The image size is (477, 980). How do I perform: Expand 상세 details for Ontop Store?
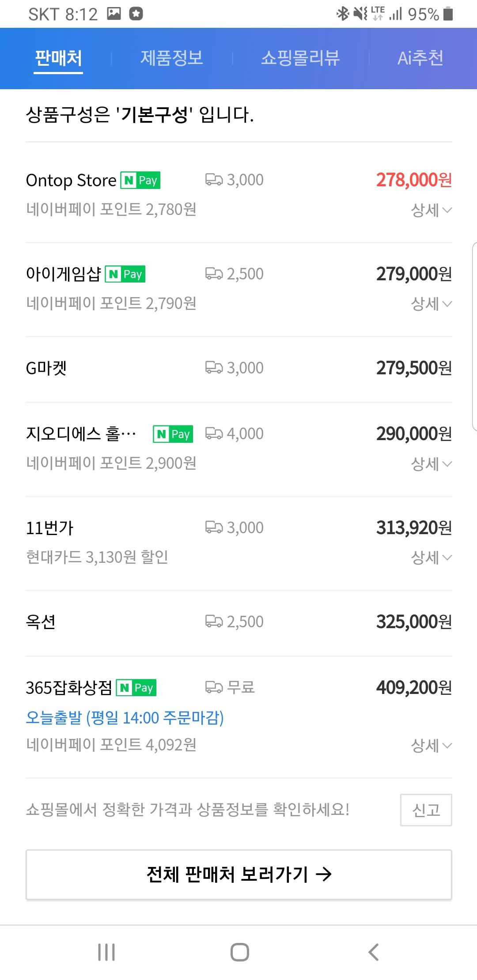coord(431,210)
